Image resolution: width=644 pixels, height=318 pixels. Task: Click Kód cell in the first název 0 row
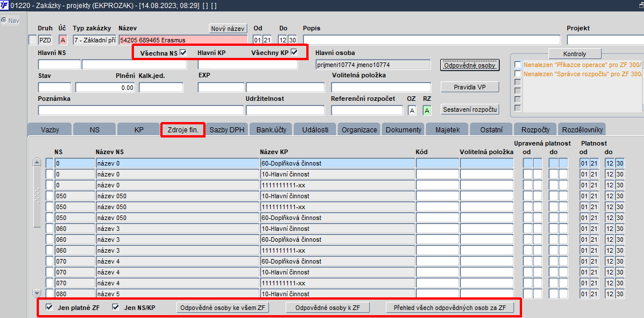coord(437,163)
